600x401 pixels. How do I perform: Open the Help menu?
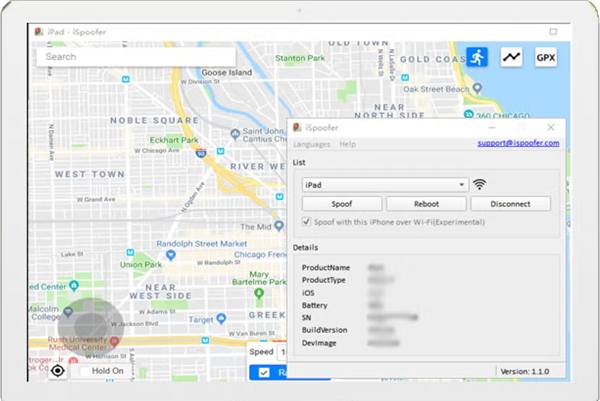(x=347, y=144)
